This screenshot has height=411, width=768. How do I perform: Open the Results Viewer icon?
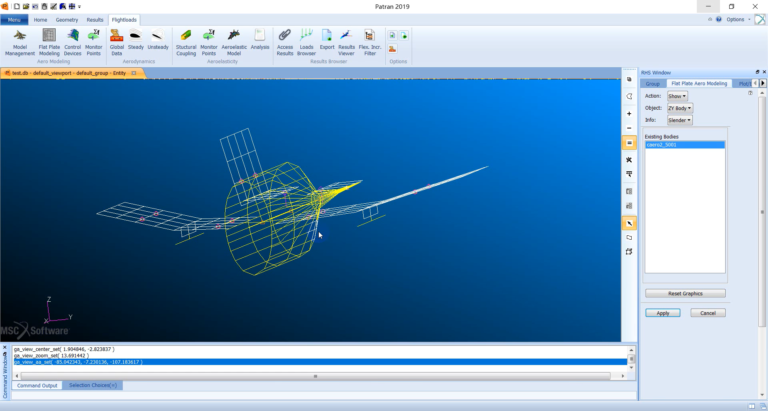click(346, 42)
